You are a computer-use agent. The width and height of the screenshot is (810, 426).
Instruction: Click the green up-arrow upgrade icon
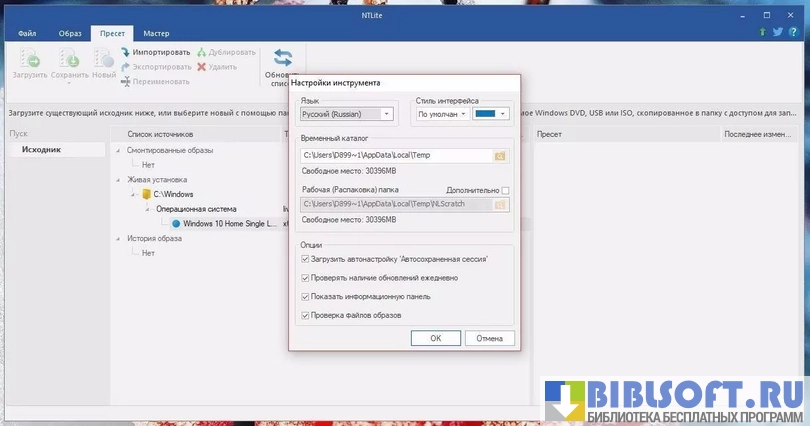point(762,32)
